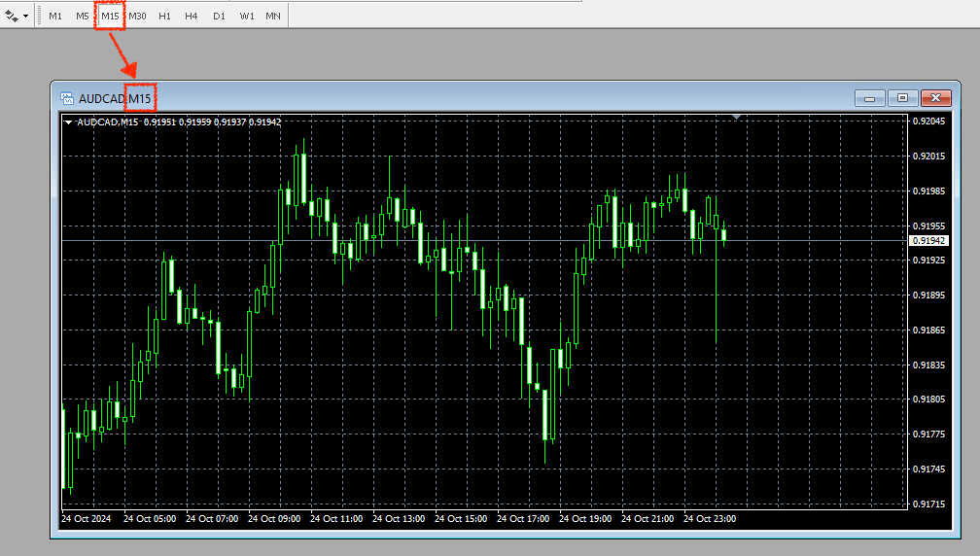Switch chart to D1 daily timeframe

point(219,17)
